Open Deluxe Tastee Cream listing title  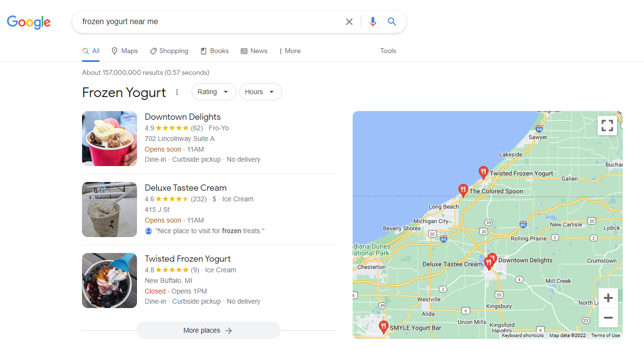pyautogui.click(x=186, y=188)
